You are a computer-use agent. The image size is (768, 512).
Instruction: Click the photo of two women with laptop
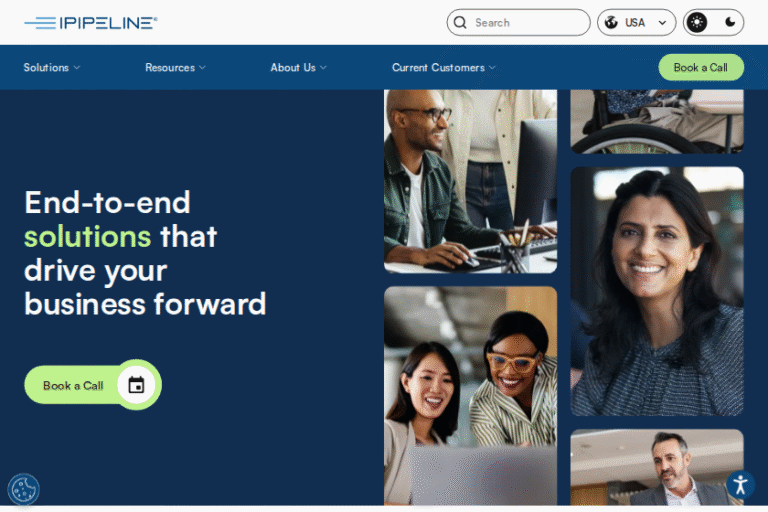tap(470, 396)
